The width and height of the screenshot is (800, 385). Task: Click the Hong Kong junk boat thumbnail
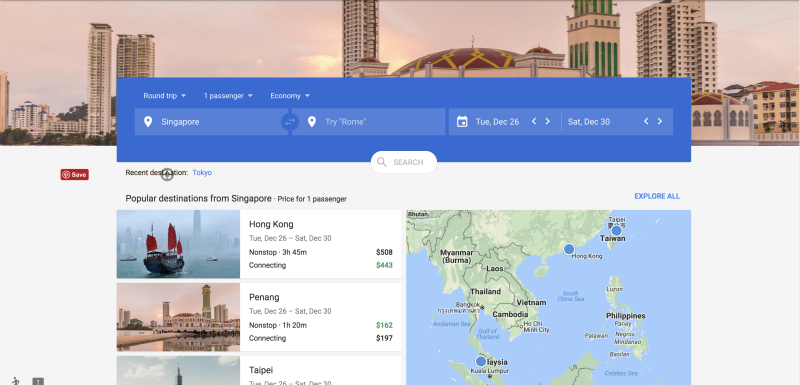(x=178, y=244)
